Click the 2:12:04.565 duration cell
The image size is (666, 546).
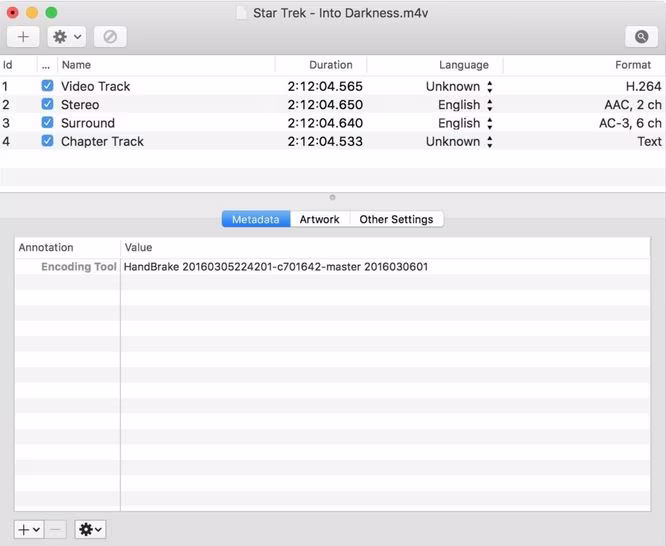325,86
